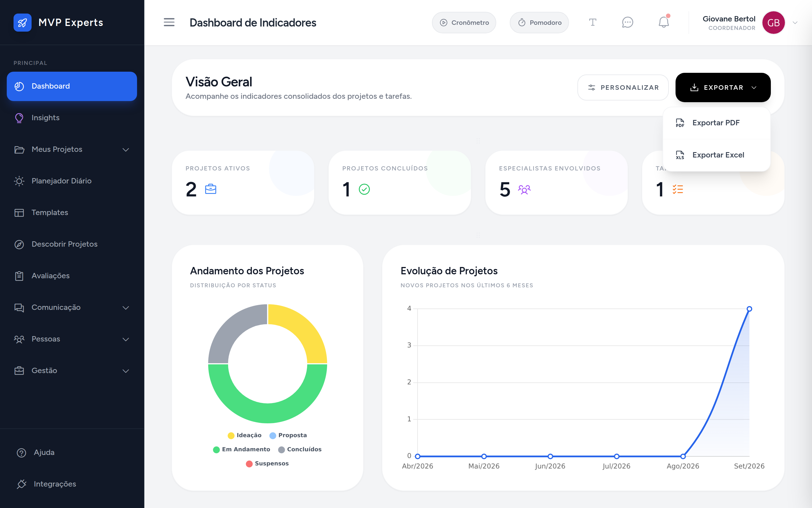Open Ajuda help link
The height and width of the screenshot is (508, 812).
click(x=72, y=453)
